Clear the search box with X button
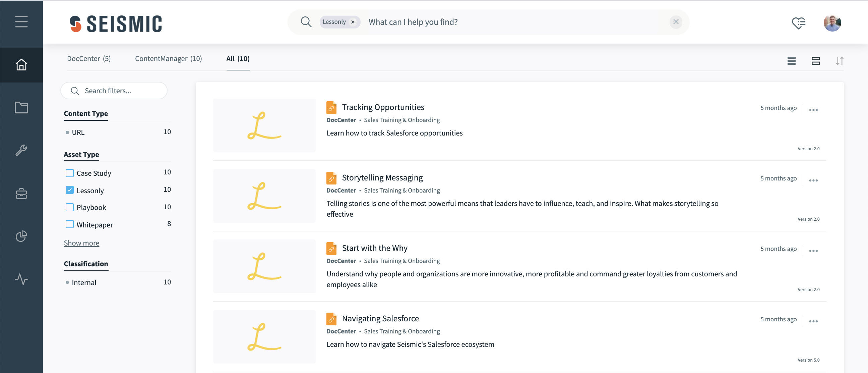Viewport: 868px width, 373px height. click(x=676, y=22)
